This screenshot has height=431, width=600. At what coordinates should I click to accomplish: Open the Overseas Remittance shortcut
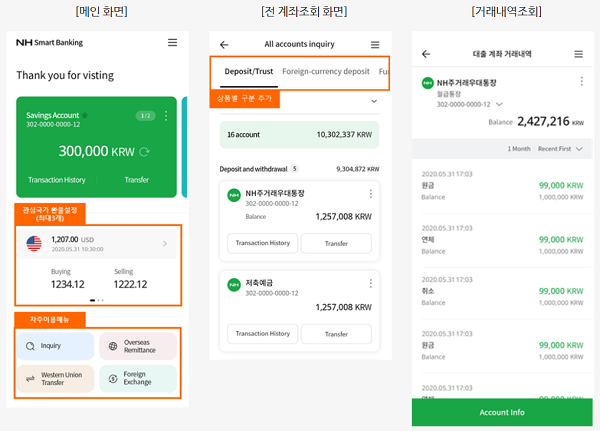(138, 346)
